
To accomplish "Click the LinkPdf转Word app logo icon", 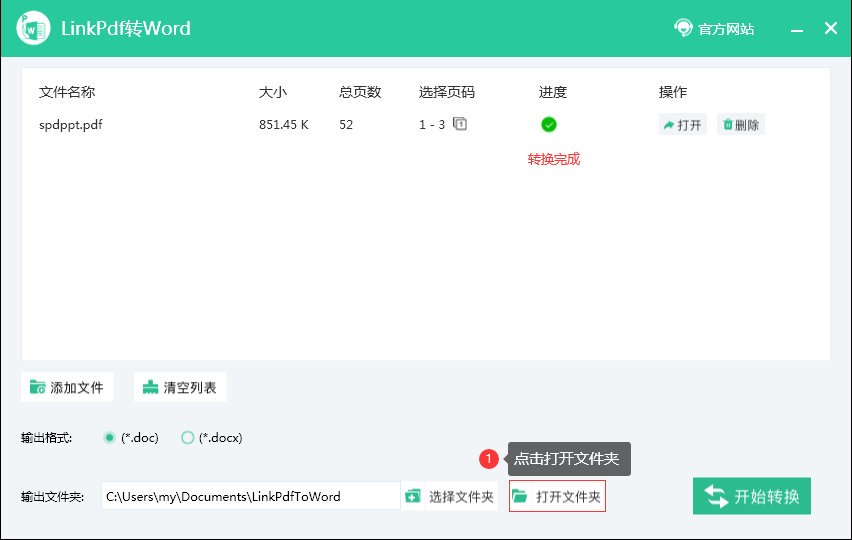I will click(x=33, y=28).
